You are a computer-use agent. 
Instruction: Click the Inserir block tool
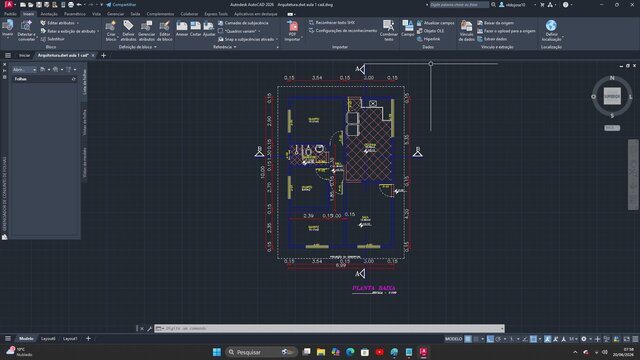(x=7, y=29)
